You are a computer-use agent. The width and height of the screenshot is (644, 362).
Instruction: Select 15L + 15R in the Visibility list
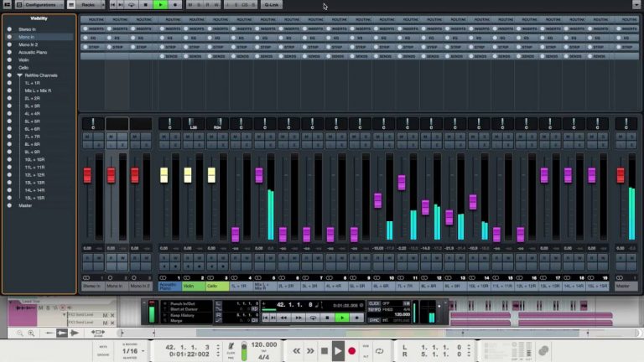tap(34, 198)
